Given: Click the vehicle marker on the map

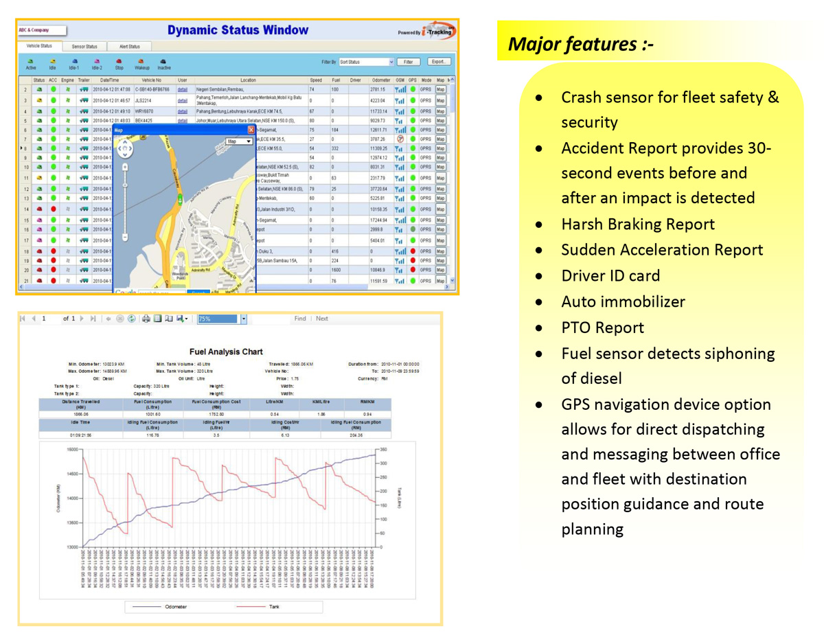Looking at the screenshot, I should (180, 198).
